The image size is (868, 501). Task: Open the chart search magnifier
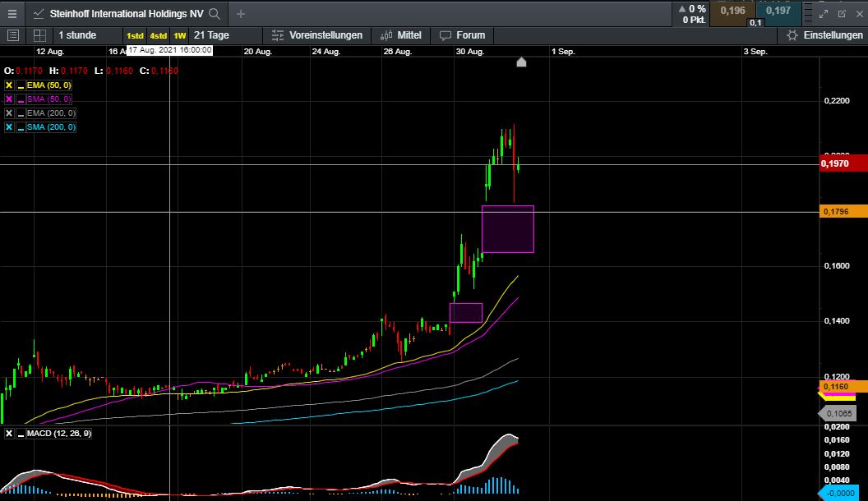(x=213, y=14)
